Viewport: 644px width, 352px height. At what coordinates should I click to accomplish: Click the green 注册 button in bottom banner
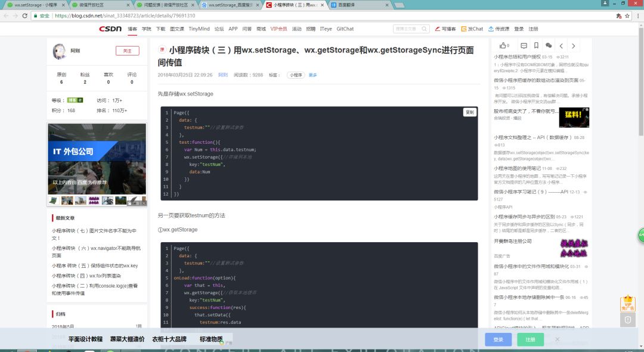coord(530,339)
